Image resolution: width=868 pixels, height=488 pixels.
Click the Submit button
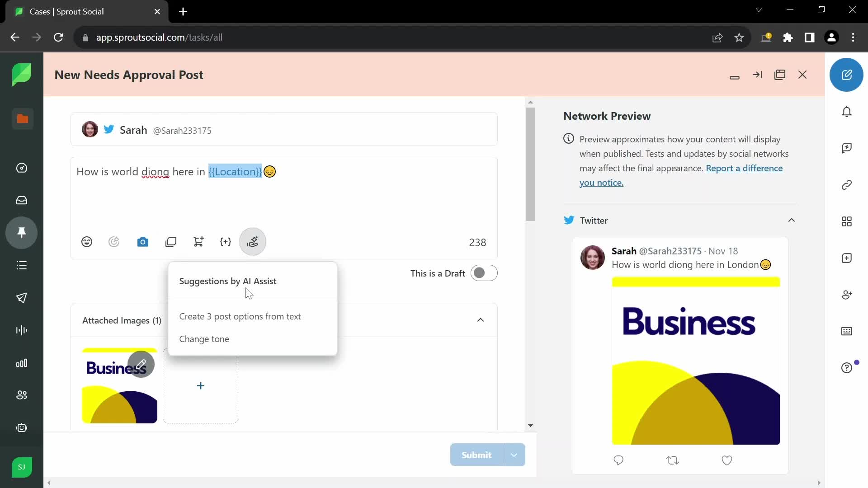(477, 455)
